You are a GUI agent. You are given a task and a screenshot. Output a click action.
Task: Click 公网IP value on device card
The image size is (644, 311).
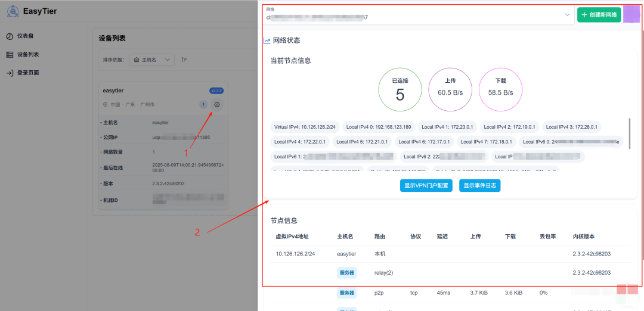181,138
